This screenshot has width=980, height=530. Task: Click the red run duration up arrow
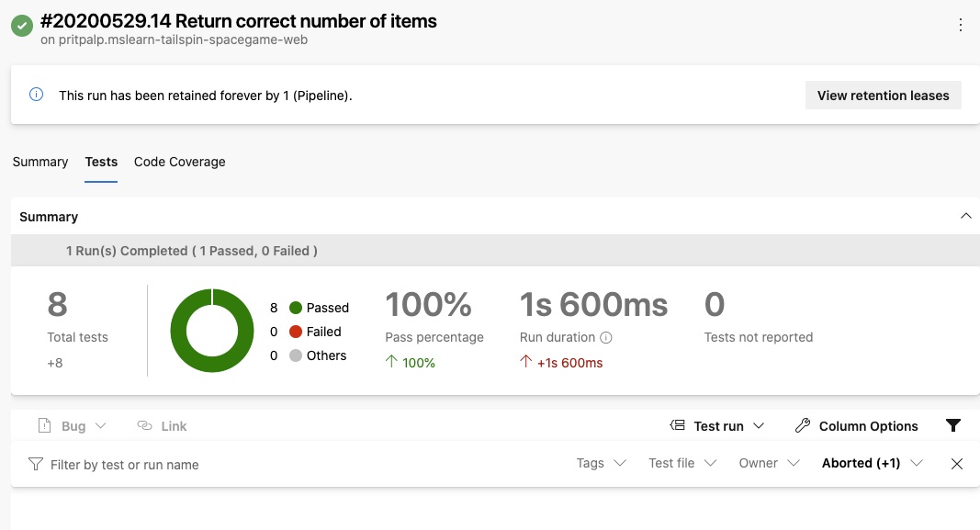click(525, 362)
